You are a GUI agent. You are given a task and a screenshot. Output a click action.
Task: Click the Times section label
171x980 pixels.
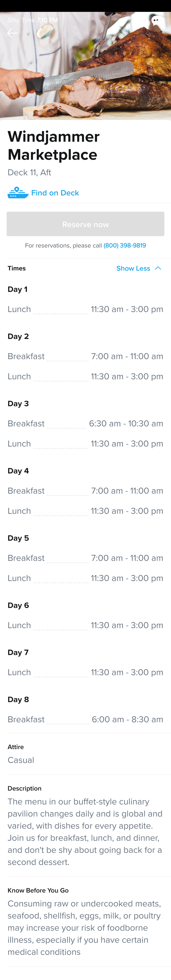17,268
